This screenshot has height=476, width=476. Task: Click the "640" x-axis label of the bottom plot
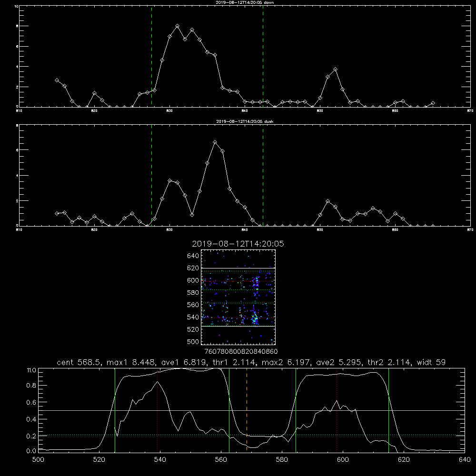pos(465,460)
